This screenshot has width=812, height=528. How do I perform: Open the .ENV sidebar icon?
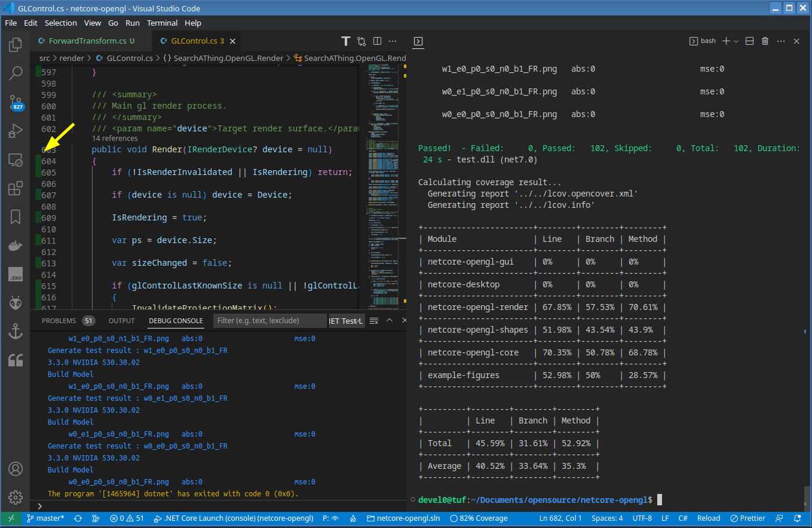pos(16,275)
